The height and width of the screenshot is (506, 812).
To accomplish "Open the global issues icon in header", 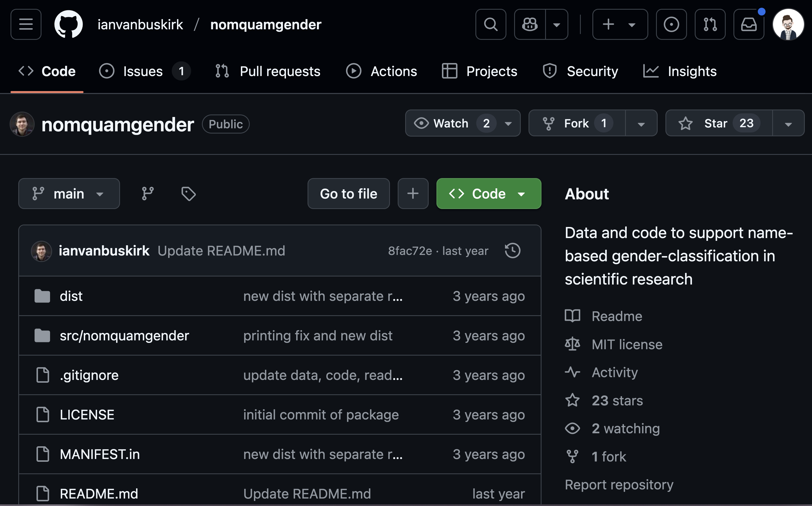I will (671, 24).
